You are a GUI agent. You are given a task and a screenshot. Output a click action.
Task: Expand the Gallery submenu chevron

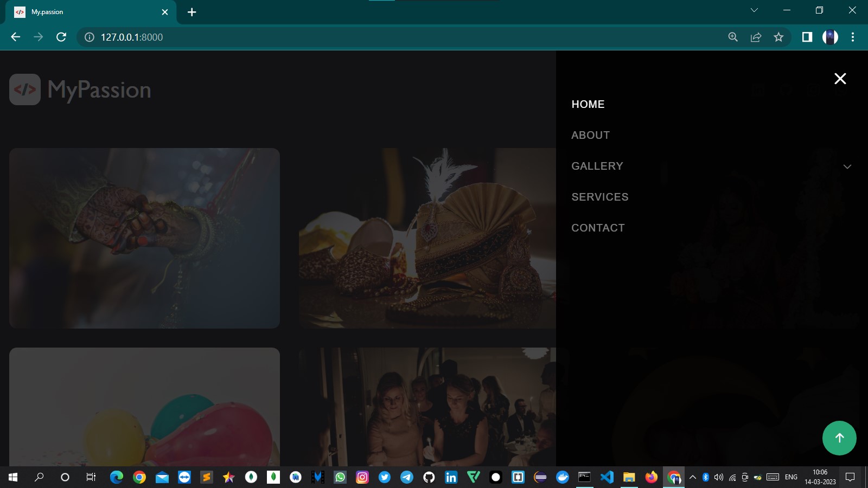847,166
